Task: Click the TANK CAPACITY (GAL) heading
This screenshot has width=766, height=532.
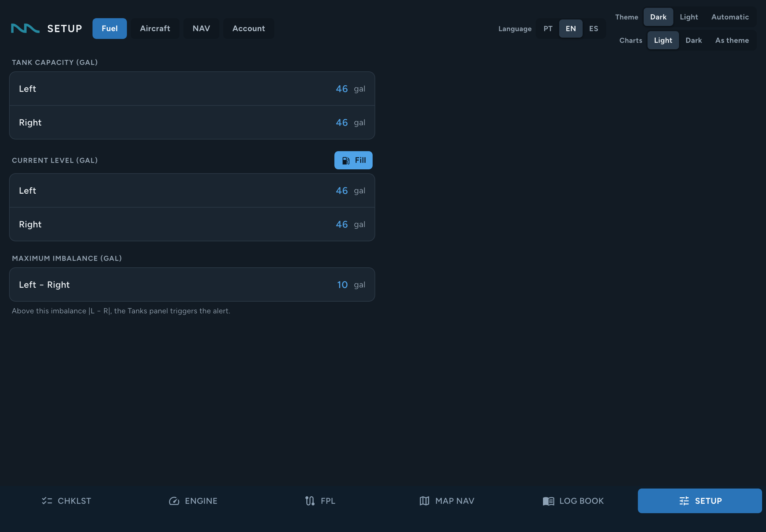Action: click(x=55, y=62)
